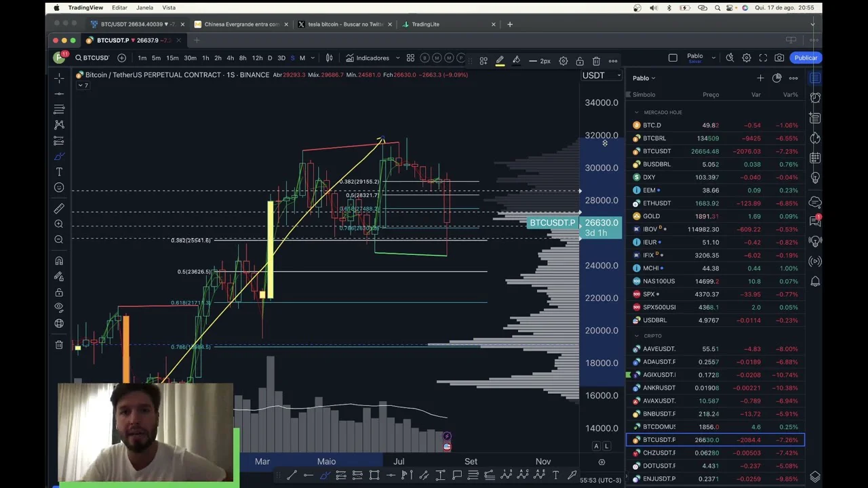Collapse the MERCADO HOJE section
The image size is (868, 488).
coord(637,113)
